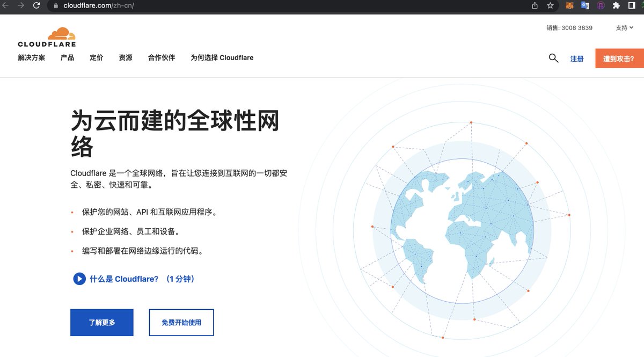Viewport: 644px width, 357px height.
Task: Expand the 支持 dropdown
Action: point(625,28)
